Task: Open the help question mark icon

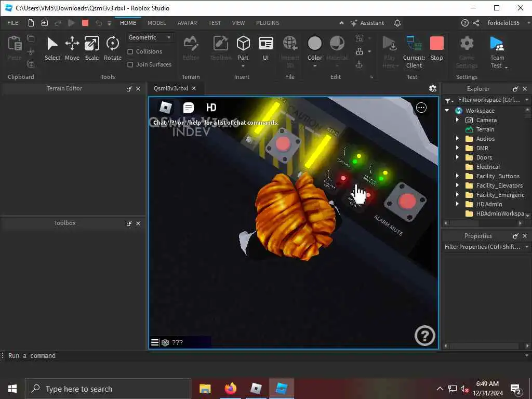Action: click(x=465, y=23)
